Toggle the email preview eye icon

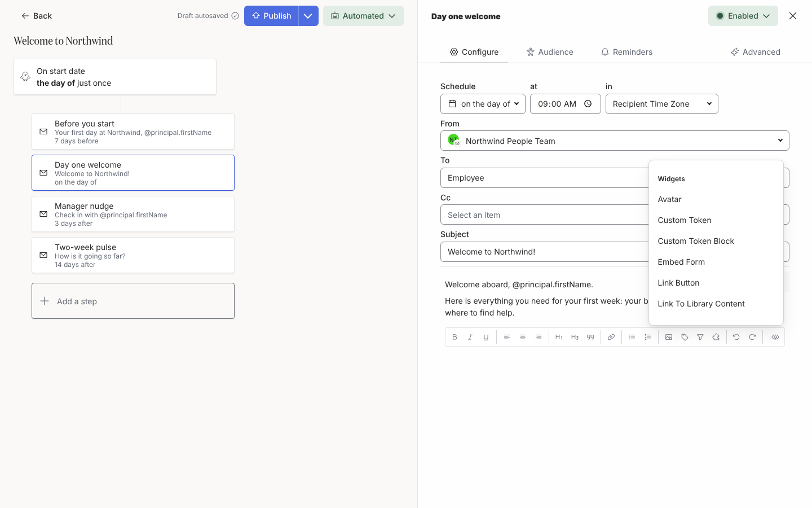click(x=775, y=337)
